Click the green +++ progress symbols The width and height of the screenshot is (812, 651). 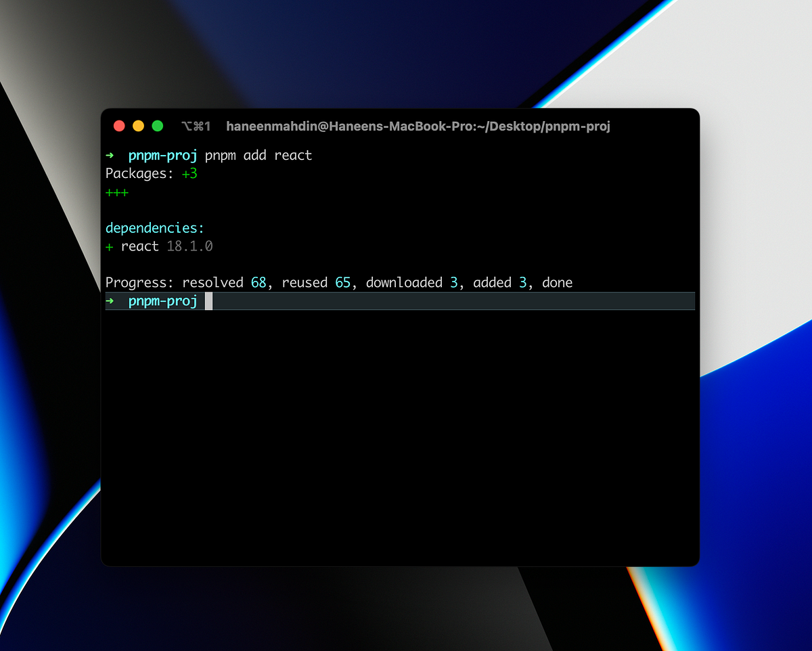click(x=116, y=192)
